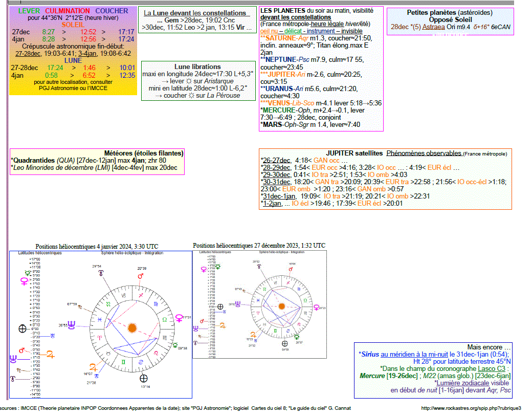Click the 27dec sunrise time 8:27
This screenshot has width=532, height=417.
[49, 32]
